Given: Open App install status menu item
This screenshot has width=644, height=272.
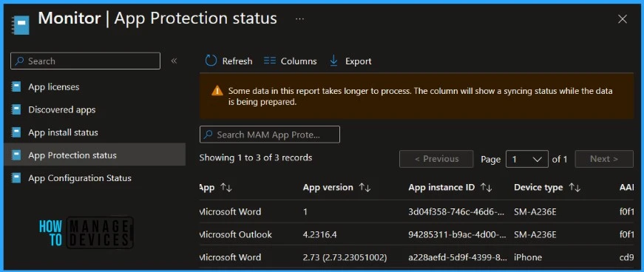Looking at the screenshot, I should tap(64, 132).
